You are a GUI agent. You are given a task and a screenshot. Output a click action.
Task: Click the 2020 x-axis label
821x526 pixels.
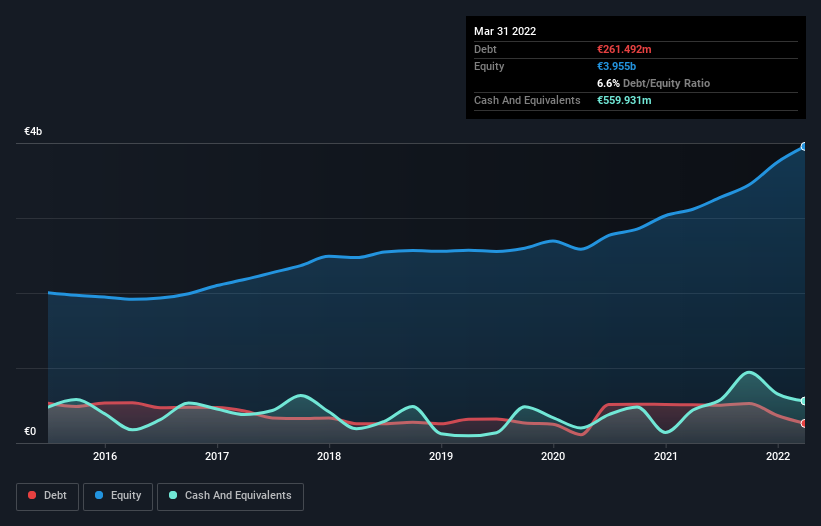point(553,456)
